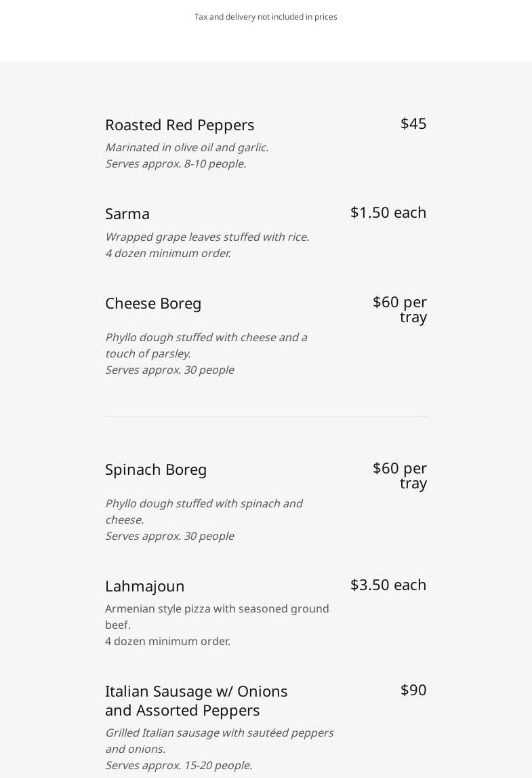Select the Spinach Boreg heading
The image size is (532, 778).
pyautogui.click(x=156, y=469)
